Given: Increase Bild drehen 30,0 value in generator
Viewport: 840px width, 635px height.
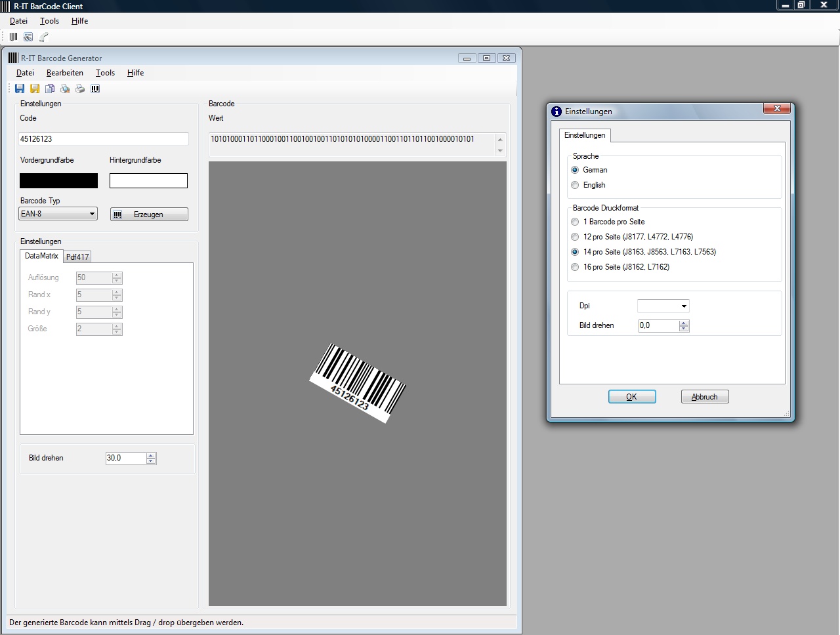Looking at the screenshot, I should (151, 455).
